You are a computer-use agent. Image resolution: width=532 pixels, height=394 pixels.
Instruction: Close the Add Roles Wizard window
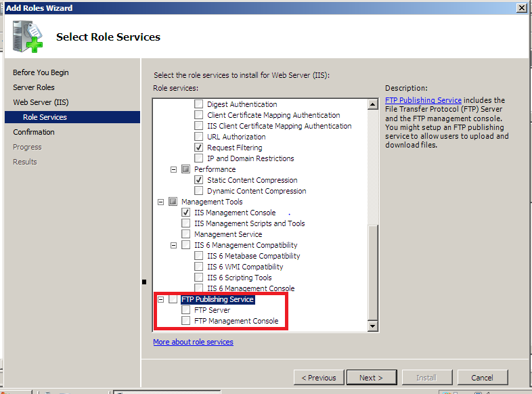pyautogui.click(x=521, y=8)
